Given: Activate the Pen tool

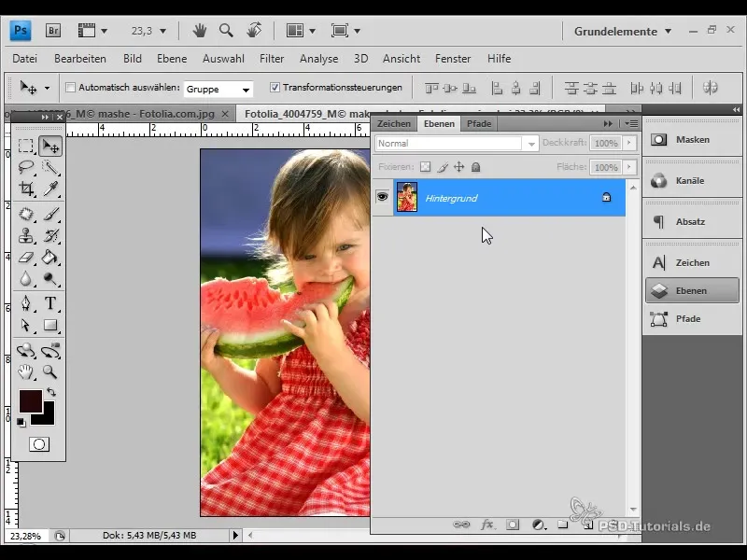Looking at the screenshot, I should click(26, 303).
